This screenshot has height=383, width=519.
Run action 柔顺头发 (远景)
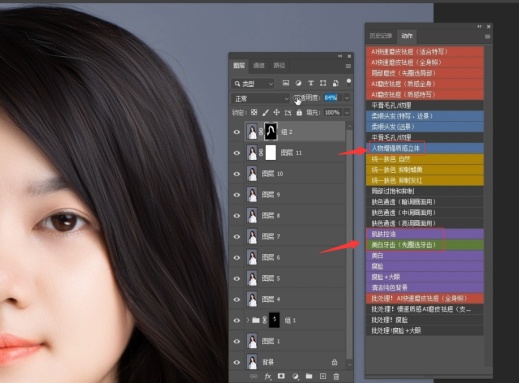(425, 127)
